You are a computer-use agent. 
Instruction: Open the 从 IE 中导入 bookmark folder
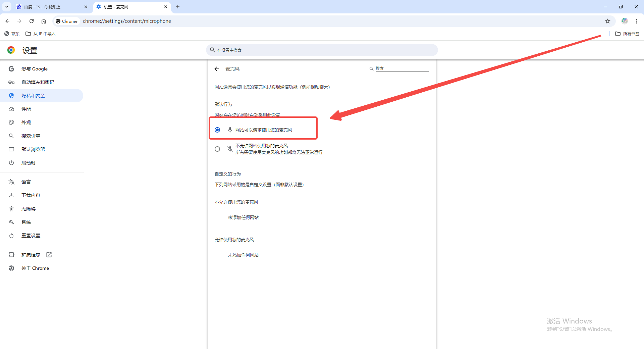pos(41,34)
